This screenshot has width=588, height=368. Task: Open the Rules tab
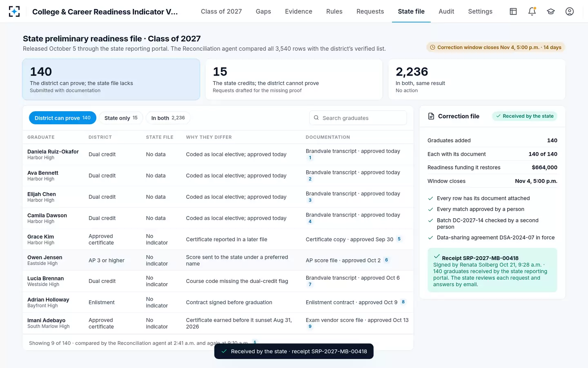click(x=334, y=11)
